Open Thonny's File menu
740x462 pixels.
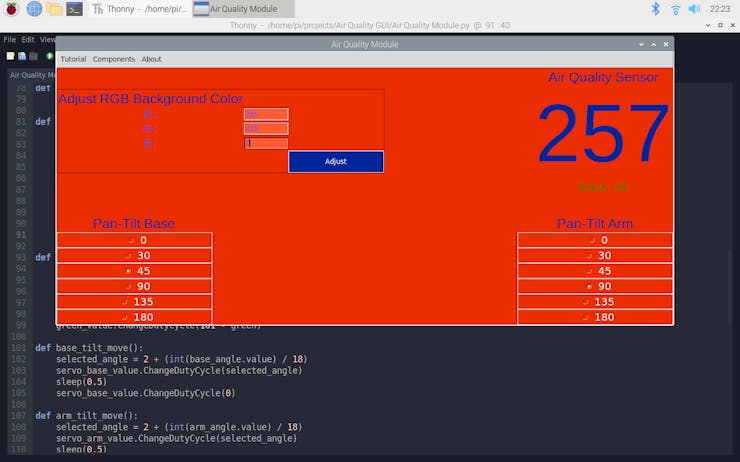(9, 40)
